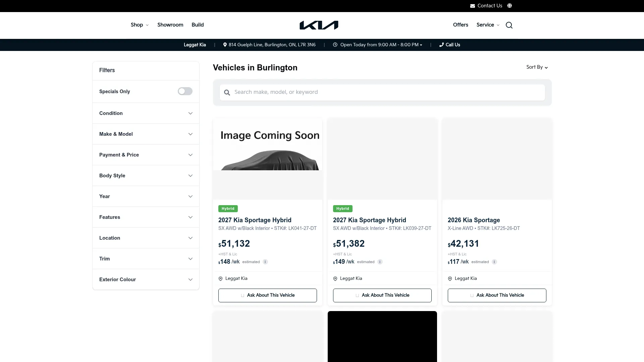Click the map pin icon by dealership address
Viewport: 644px width, 362px height.
[225, 45]
